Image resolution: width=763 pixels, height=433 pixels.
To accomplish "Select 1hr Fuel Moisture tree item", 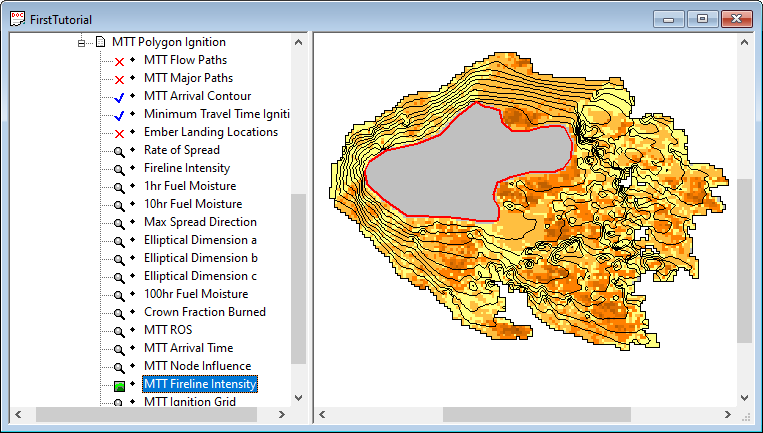I will (190, 186).
